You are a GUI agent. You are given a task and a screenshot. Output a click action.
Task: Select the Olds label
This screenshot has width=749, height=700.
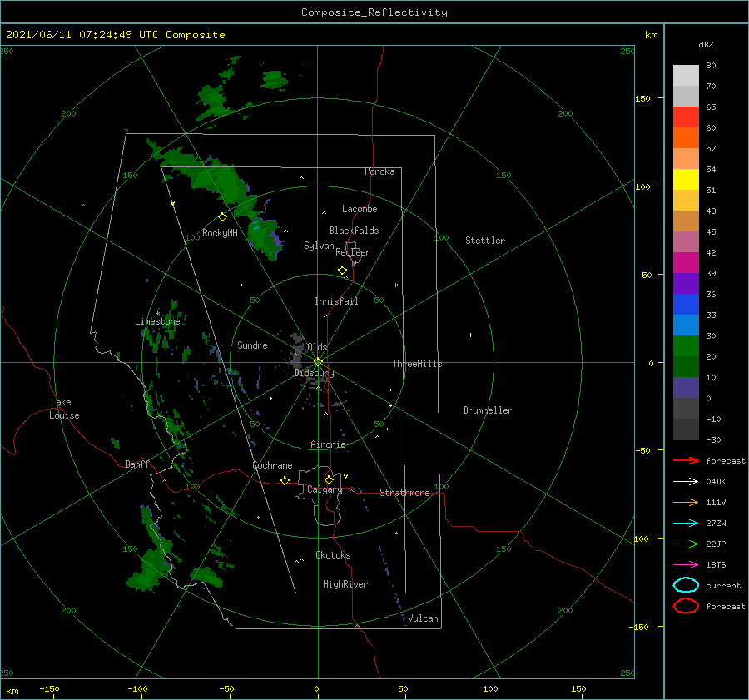pos(317,347)
